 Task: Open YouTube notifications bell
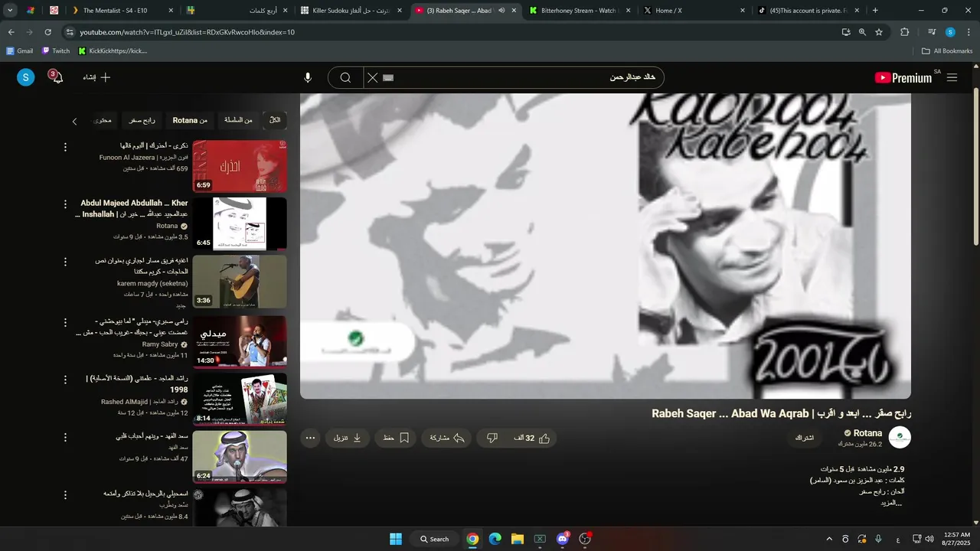tap(57, 77)
